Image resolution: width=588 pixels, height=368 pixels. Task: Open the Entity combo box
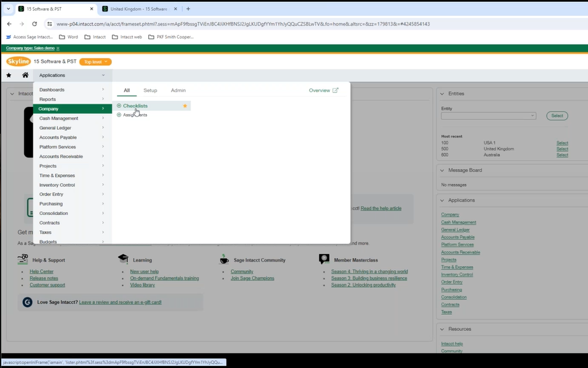(488, 116)
